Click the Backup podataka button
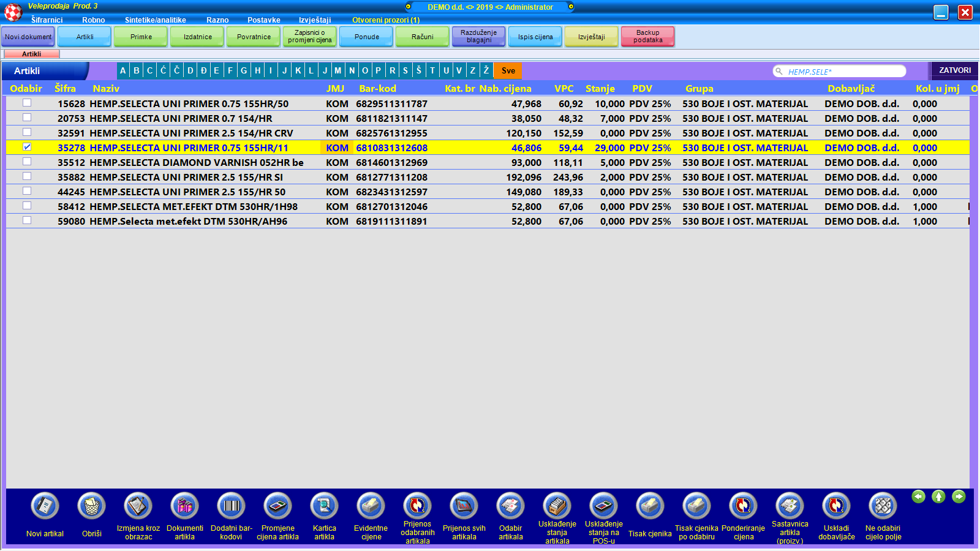Viewport: 980px width, 551px height. (x=647, y=37)
